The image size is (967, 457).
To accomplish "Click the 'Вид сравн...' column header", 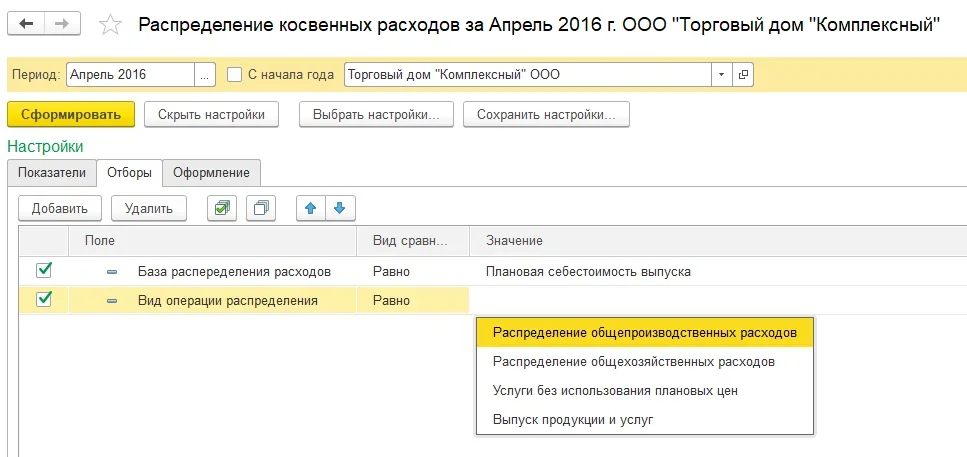I will click(413, 241).
